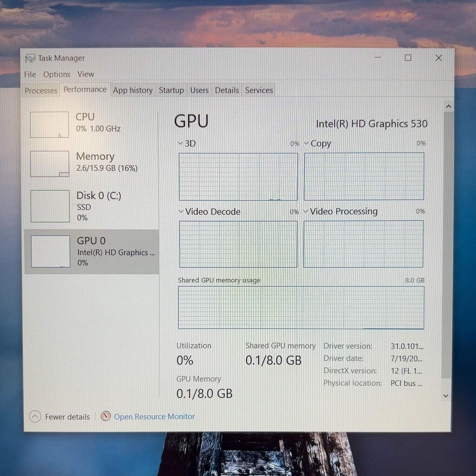This screenshot has height=476, width=476.
Task: Click the Intel(R) HD Graphics 530 heading
Action: click(372, 124)
